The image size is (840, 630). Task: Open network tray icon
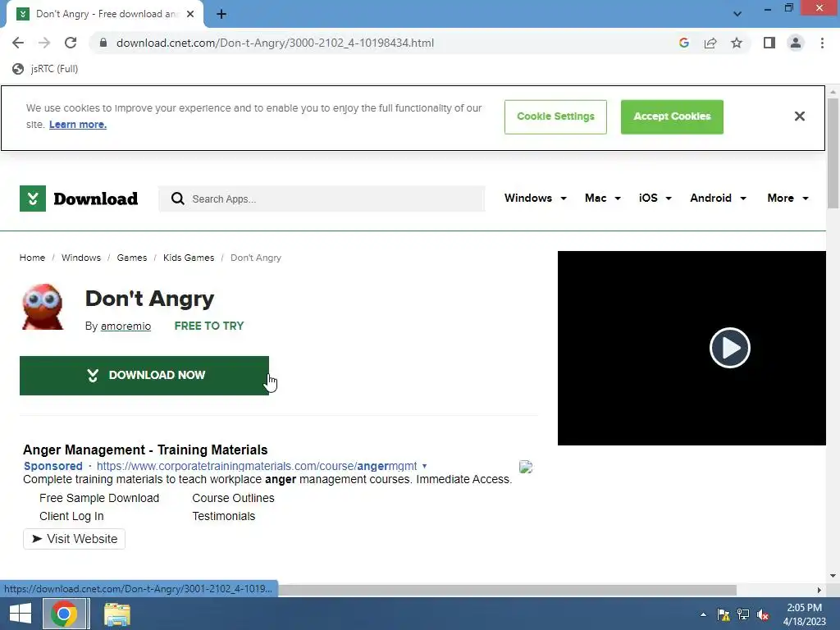pyautogui.click(x=743, y=614)
